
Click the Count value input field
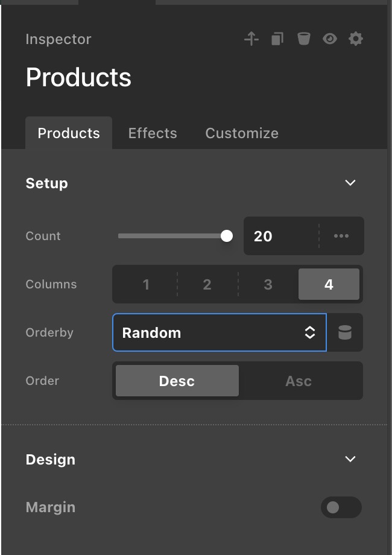[280, 236]
